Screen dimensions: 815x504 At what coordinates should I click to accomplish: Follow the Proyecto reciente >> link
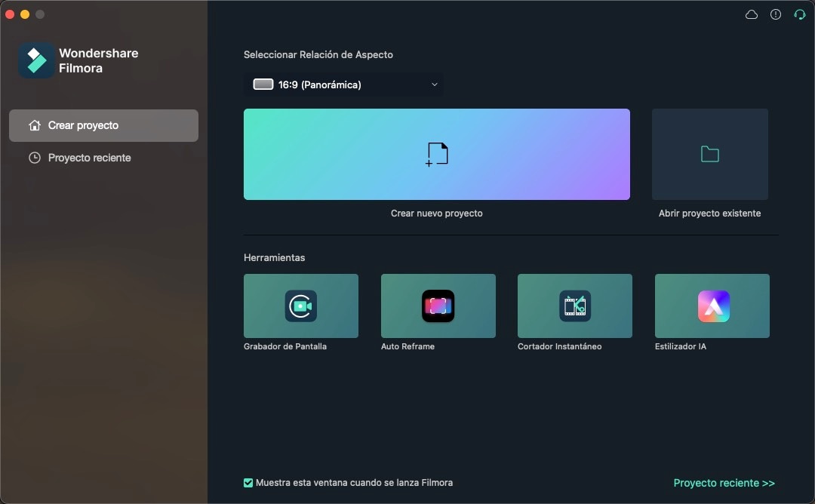point(724,483)
